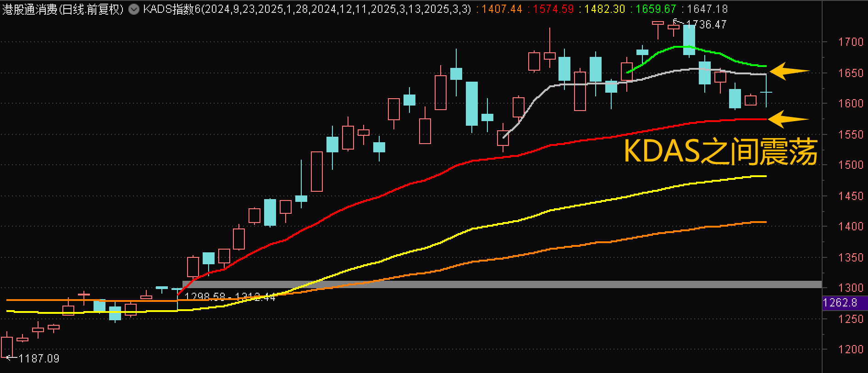868x373 pixels.
Task: Click the 1300 price axis label
Action: click(x=851, y=288)
